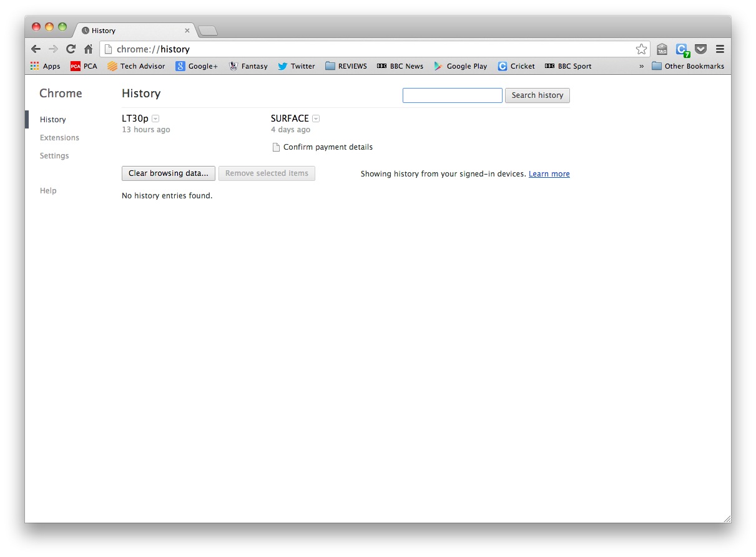Open the Google+ bookmark
This screenshot has height=557, width=756.
tap(197, 66)
